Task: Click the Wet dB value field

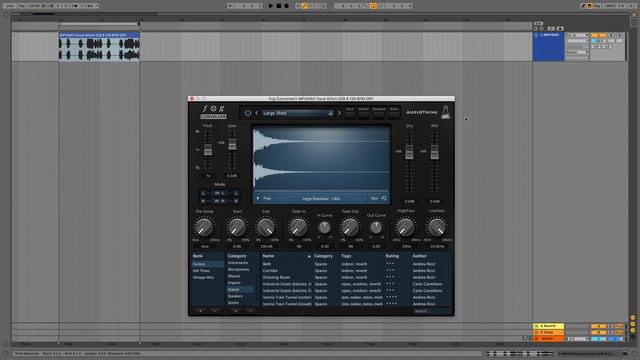Action: click(435, 201)
